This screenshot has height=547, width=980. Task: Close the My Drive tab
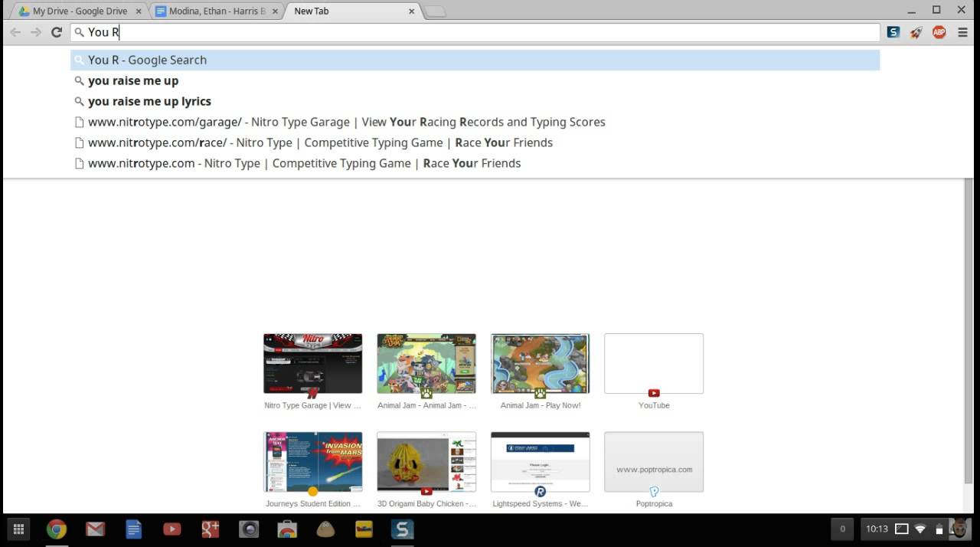(x=137, y=11)
